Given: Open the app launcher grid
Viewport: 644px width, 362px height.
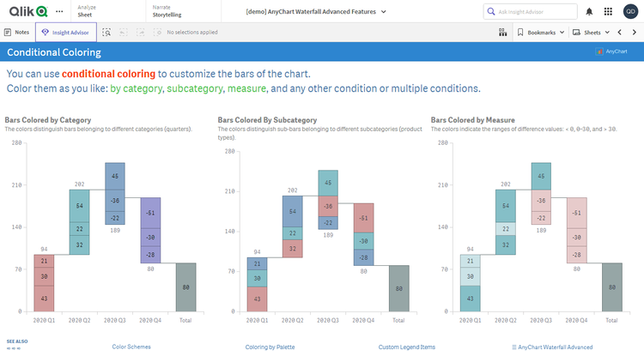Looking at the screenshot, I should [x=608, y=11].
